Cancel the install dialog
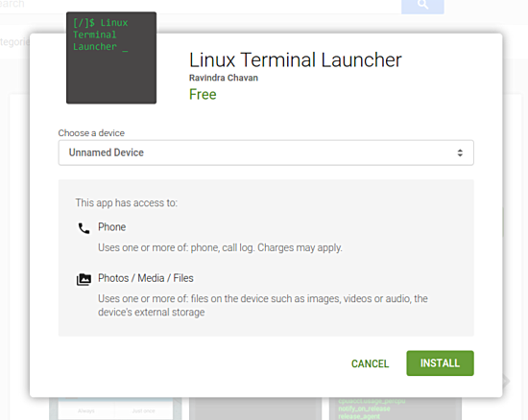The image size is (528, 420). (370, 363)
